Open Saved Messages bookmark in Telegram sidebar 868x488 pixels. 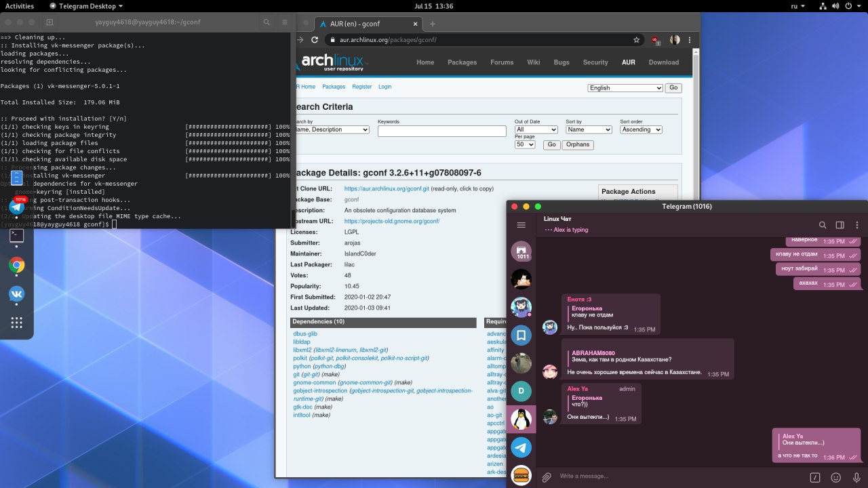[x=521, y=335]
